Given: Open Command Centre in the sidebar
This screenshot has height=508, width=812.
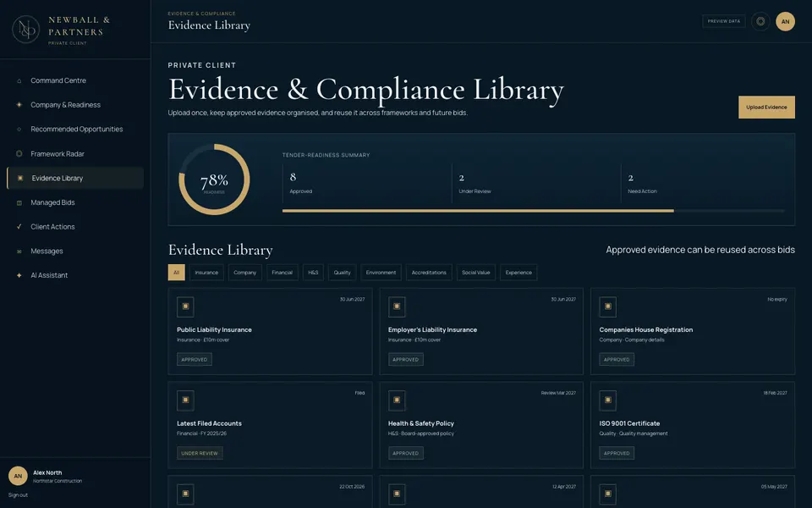Looking at the screenshot, I should tap(75, 81).
